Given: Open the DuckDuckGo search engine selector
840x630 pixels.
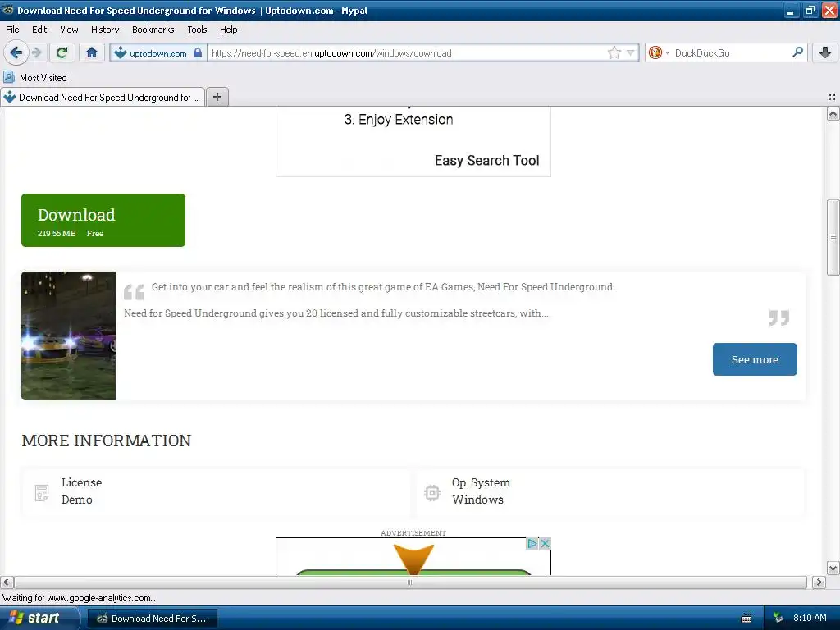Looking at the screenshot, I should point(659,52).
